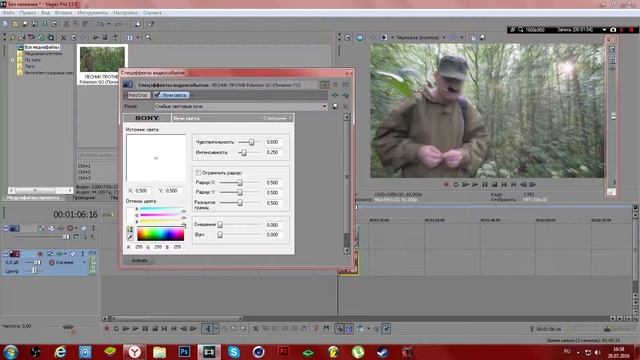The image size is (640, 360).
Task: Delete media with X icon in media toolbar
Action: click(x=63, y=38)
